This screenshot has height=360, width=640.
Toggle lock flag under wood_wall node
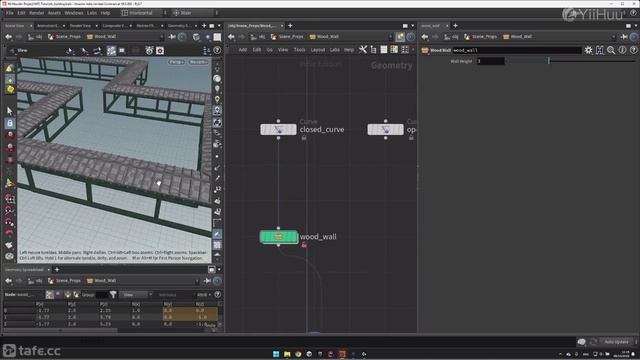(304, 245)
